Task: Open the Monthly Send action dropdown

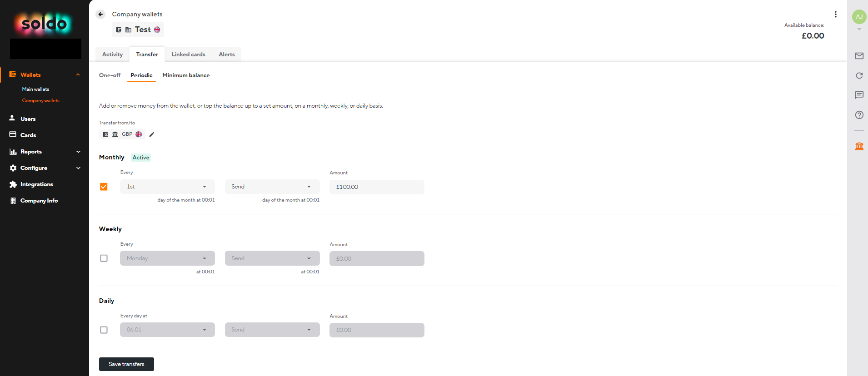Action: tap(272, 187)
